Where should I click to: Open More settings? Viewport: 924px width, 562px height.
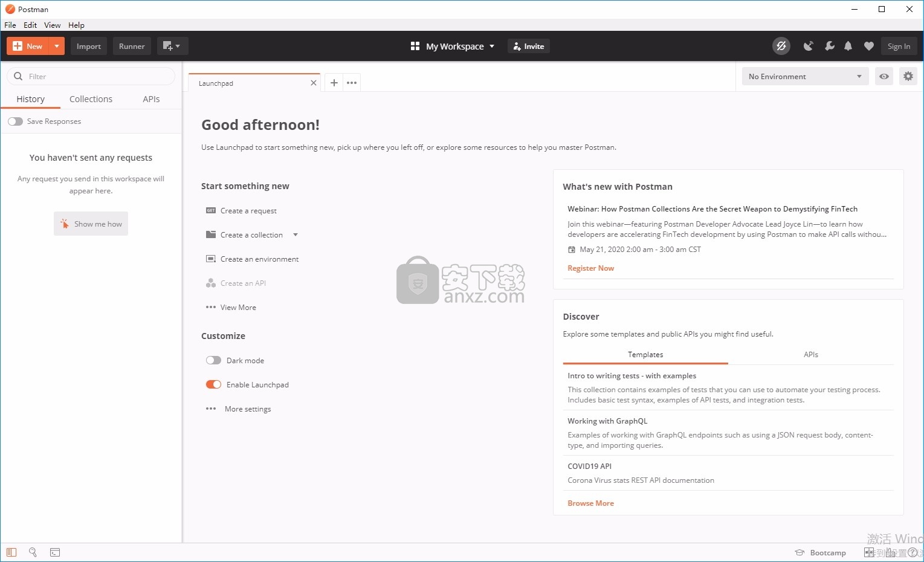pyautogui.click(x=248, y=409)
